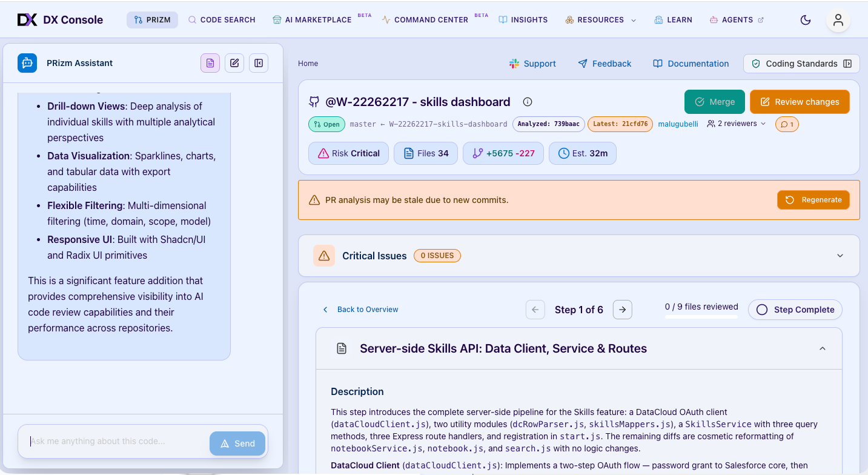The height and width of the screenshot is (475, 868).
Task: Click the 0 ISSUES badge
Action: point(437,256)
